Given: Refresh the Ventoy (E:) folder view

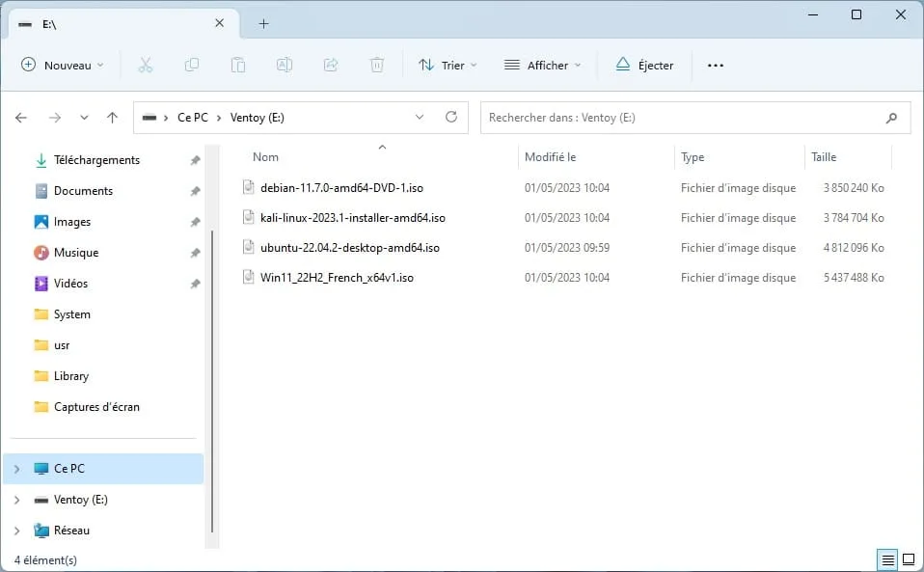Looking at the screenshot, I should (x=451, y=118).
